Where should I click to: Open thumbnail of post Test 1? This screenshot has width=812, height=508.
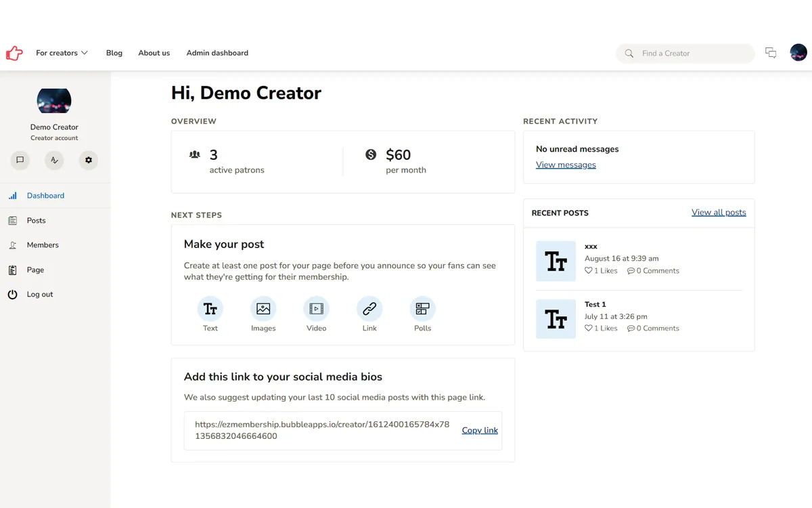click(x=556, y=318)
